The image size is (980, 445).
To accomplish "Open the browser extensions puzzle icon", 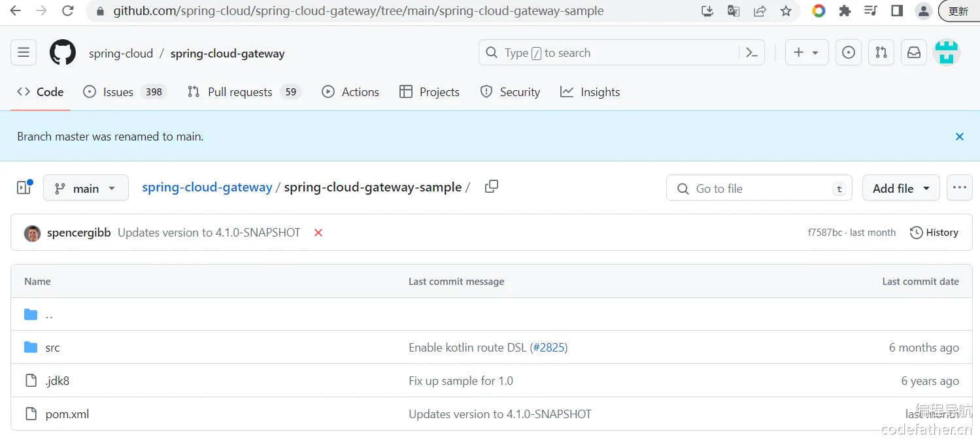I will (845, 11).
